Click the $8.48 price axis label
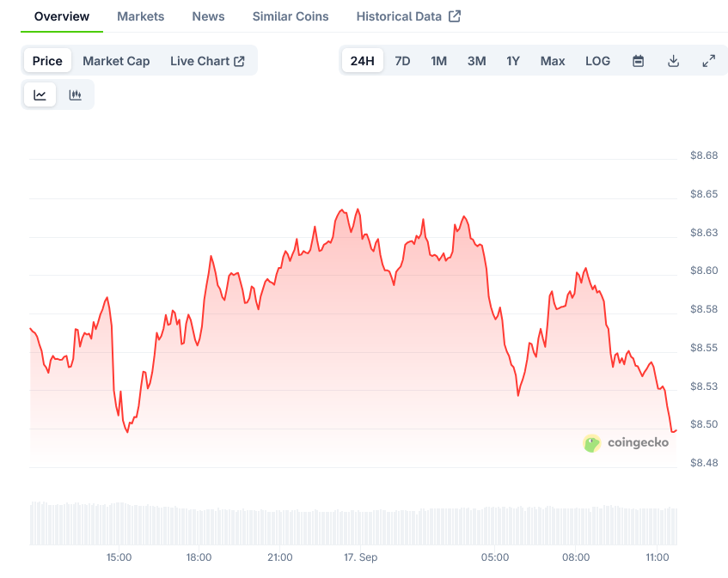 (x=704, y=463)
